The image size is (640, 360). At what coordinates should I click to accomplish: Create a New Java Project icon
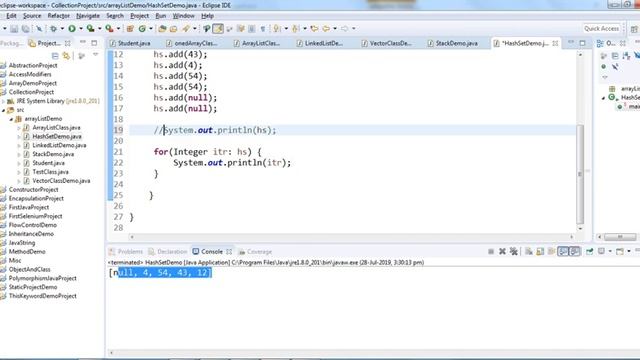click(130, 29)
